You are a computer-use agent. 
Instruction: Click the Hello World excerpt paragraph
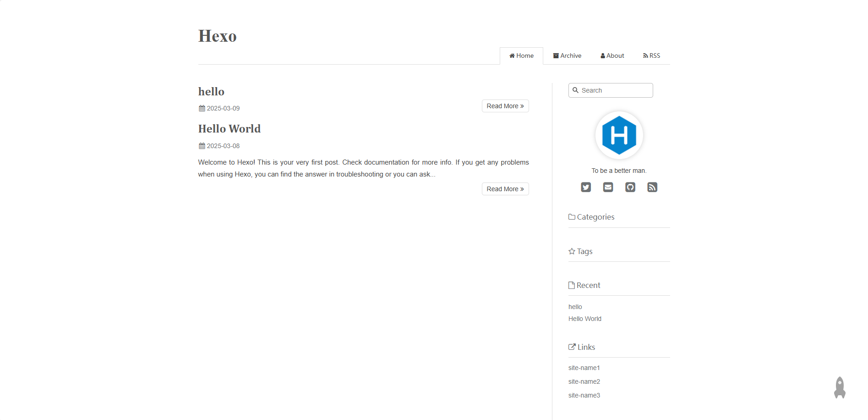[x=364, y=168]
